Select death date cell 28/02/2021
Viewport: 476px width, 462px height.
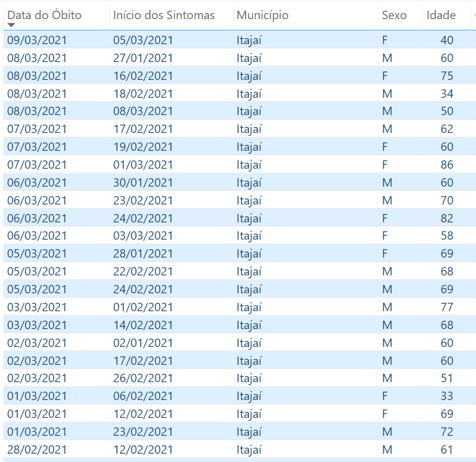pyautogui.click(x=37, y=449)
